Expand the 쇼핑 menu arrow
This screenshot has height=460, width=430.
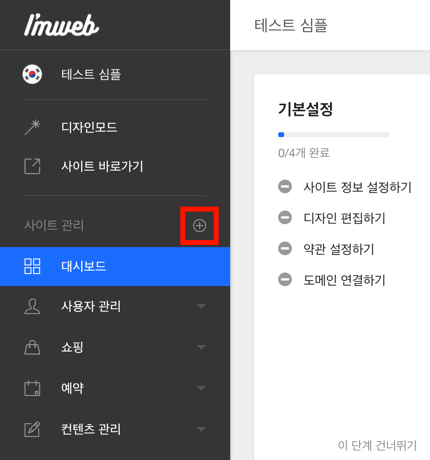[x=201, y=347]
